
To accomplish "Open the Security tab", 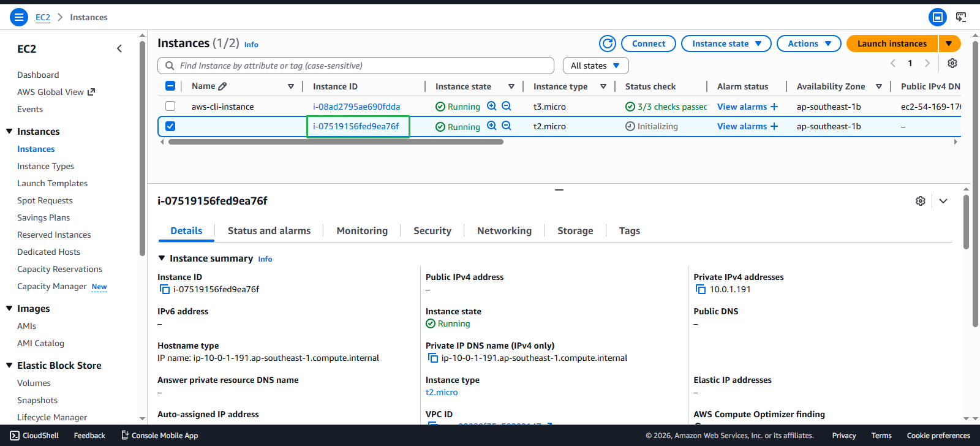I will (x=432, y=230).
